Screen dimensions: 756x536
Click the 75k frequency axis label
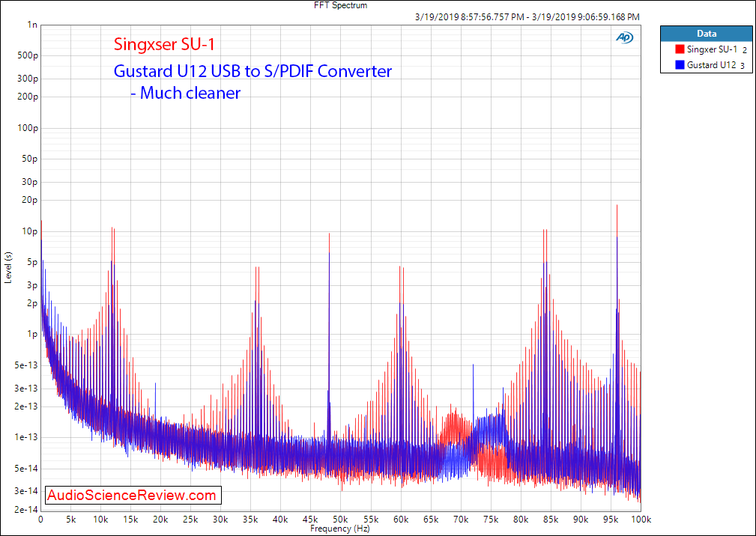tap(491, 520)
